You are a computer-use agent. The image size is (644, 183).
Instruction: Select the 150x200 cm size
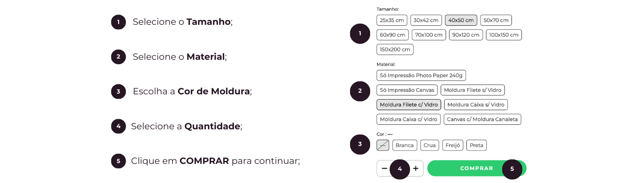(395, 50)
